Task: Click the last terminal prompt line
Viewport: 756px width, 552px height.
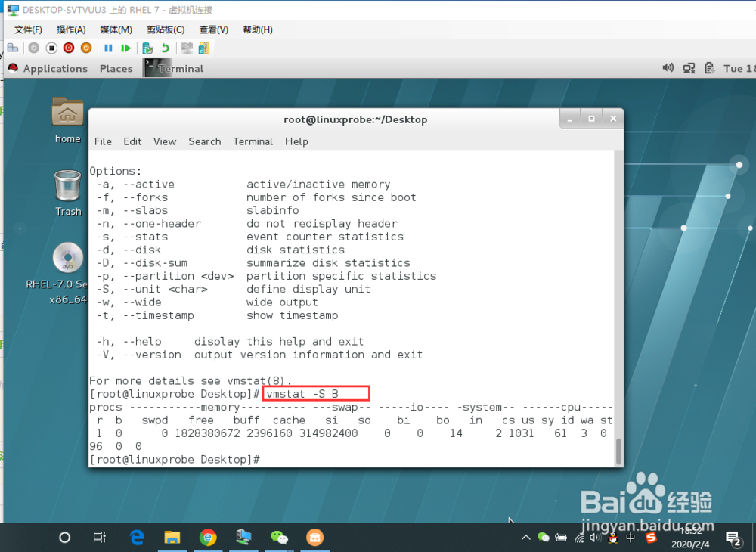Action: pos(175,460)
